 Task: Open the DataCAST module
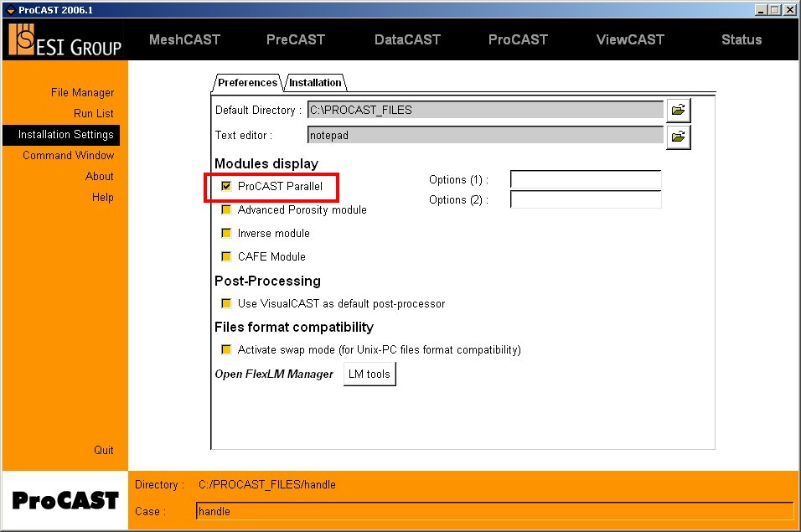pos(407,40)
